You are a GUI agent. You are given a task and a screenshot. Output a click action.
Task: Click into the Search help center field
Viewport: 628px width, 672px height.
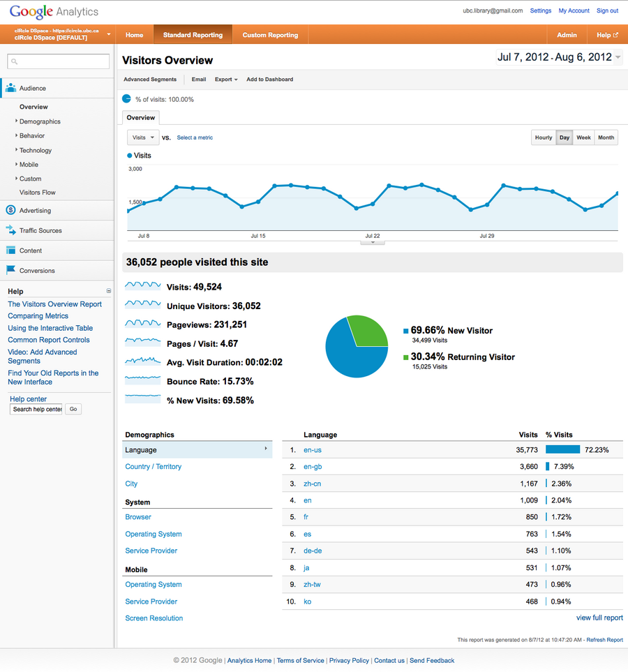coord(36,409)
